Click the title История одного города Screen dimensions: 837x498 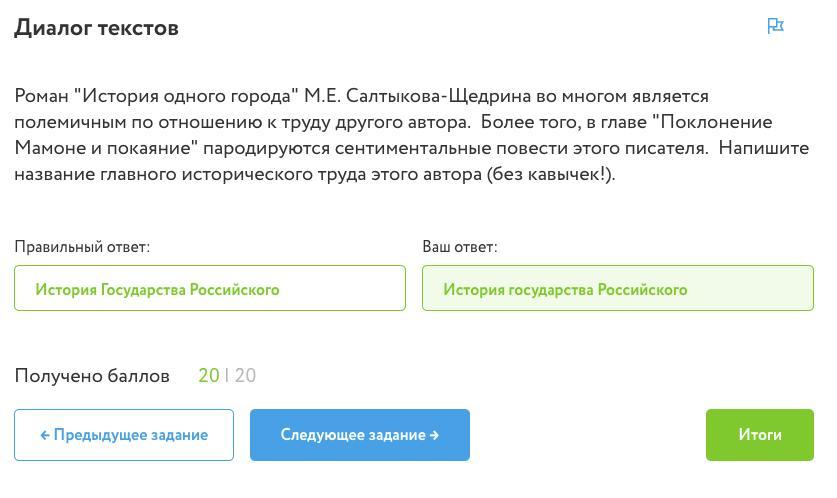point(186,96)
